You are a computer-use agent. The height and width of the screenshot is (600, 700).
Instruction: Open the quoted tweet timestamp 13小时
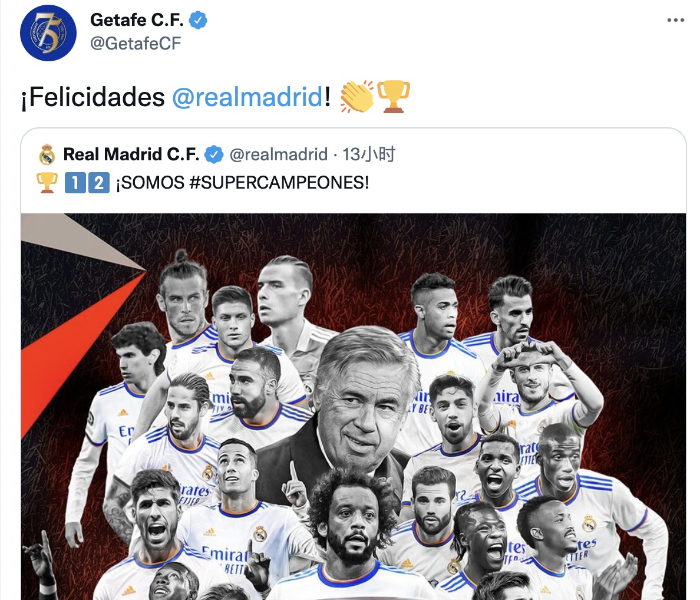coord(368,154)
